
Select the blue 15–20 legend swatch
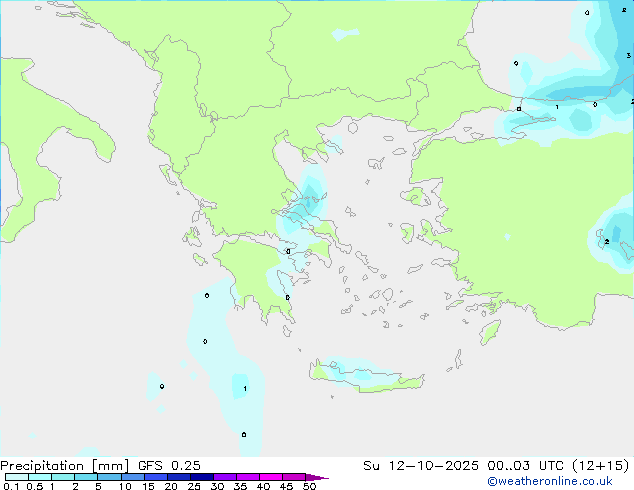point(156,477)
